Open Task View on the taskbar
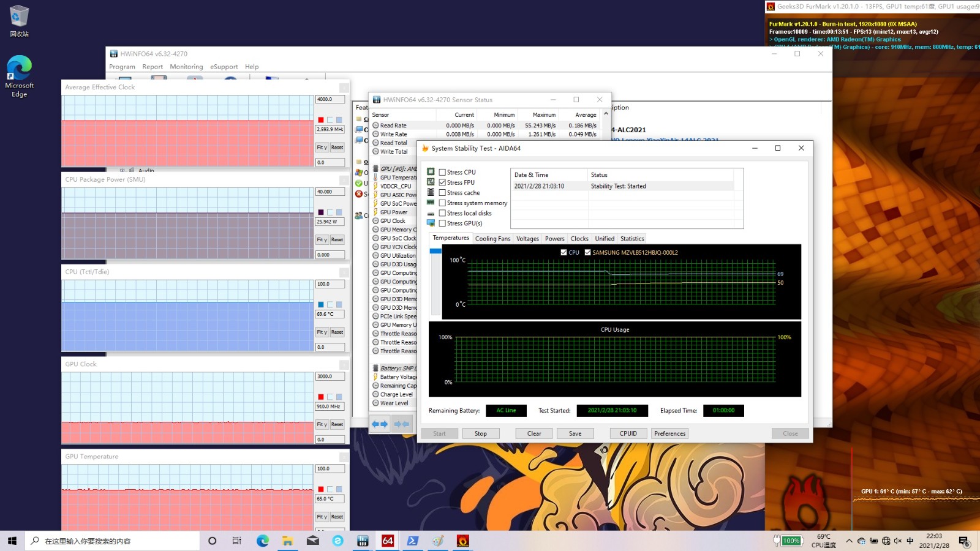Viewport: 980px width, 551px height. coord(237,541)
